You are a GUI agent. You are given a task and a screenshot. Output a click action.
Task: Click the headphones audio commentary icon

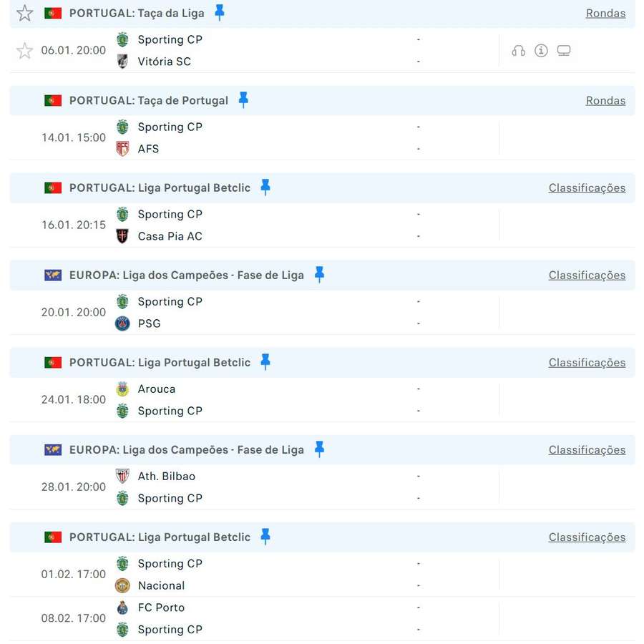(518, 50)
